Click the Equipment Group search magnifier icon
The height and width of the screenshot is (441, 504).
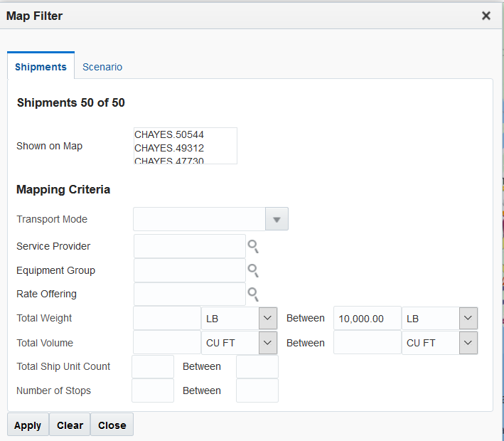[x=253, y=271]
